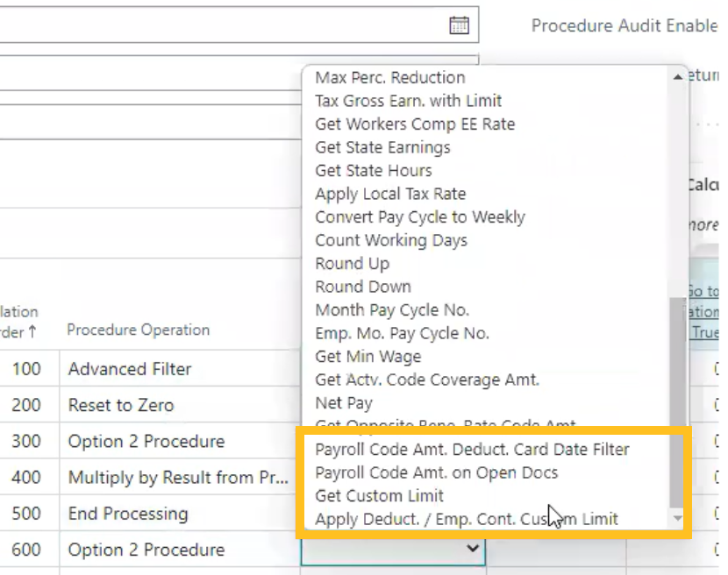Pick the 'Get Custom Limit' option
Screen dimensions: 728x575
coord(380,496)
